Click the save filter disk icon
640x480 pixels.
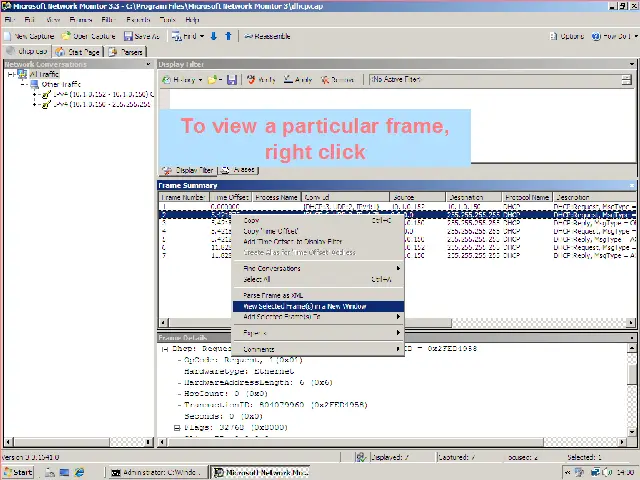point(232,80)
